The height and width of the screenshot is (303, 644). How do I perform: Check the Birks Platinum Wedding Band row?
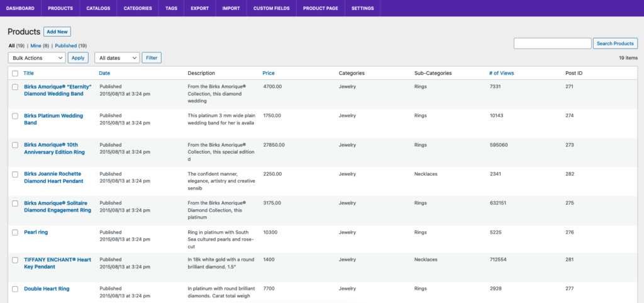tap(15, 117)
